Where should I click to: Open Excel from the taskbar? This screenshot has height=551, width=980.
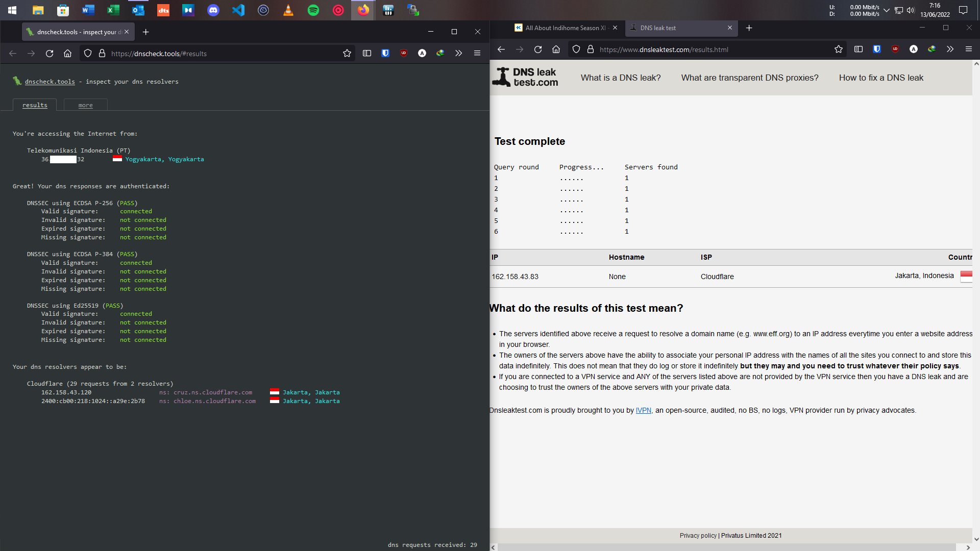pos(113,10)
